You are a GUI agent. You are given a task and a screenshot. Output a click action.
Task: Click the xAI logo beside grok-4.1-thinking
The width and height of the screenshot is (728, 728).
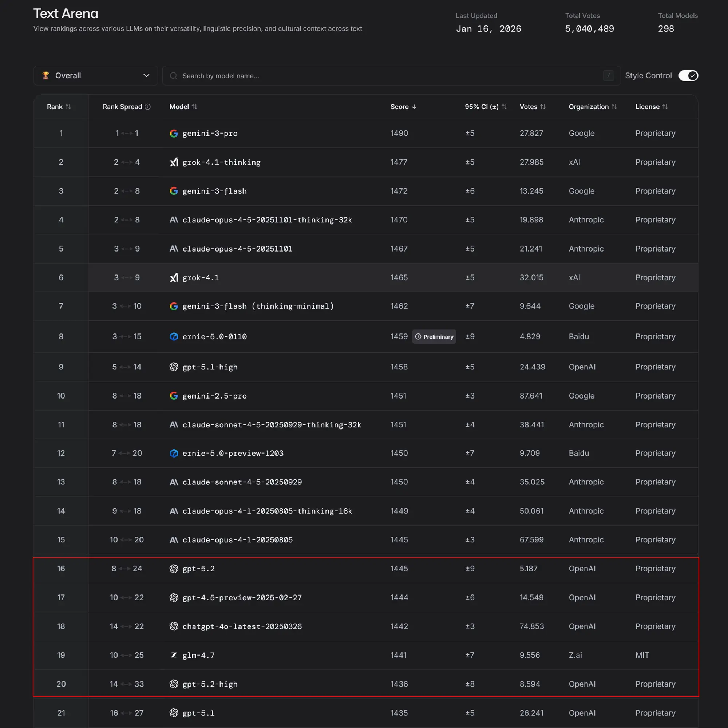174,162
